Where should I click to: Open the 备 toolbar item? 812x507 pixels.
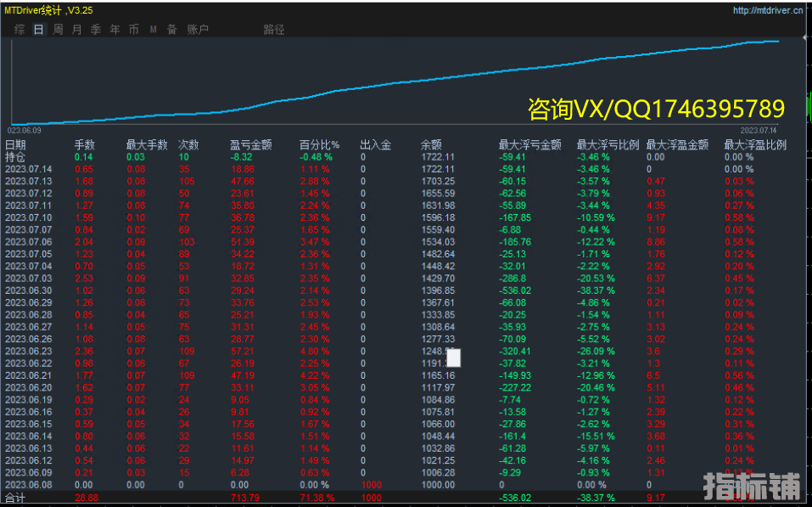tap(172, 30)
